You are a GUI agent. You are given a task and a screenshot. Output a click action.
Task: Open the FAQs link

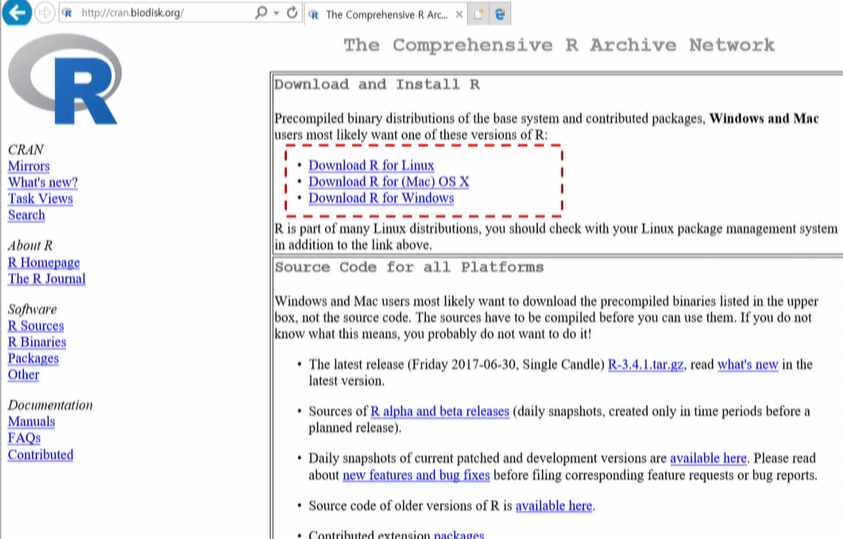pyautogui.click(x=24, y=438)
